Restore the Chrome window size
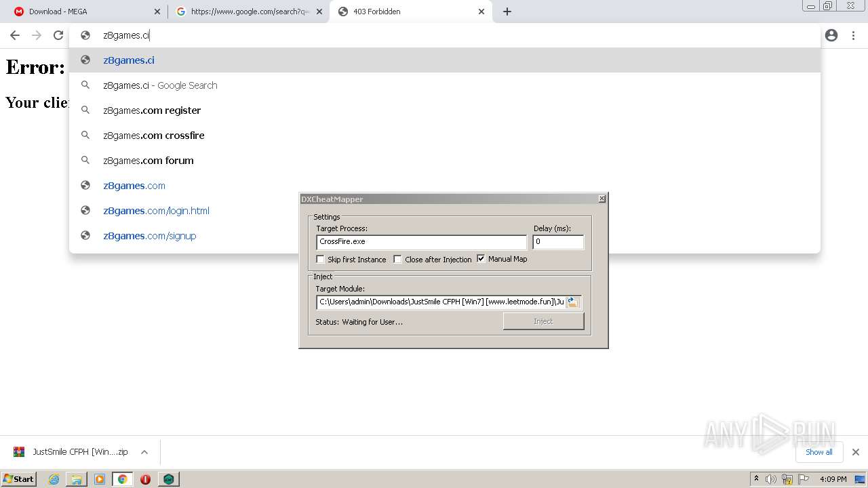Image resolution: width=868 pixels, height=488 pixels. tap(828, 5)
